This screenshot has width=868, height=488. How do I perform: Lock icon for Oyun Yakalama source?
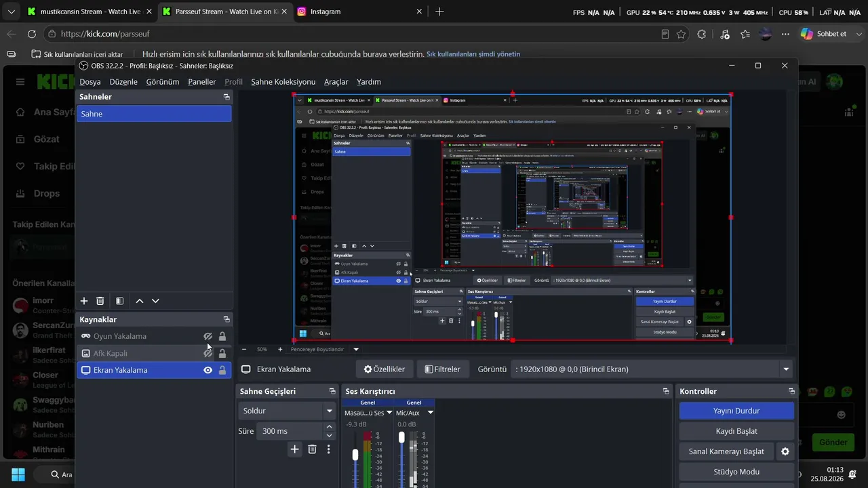coord(222,336)
